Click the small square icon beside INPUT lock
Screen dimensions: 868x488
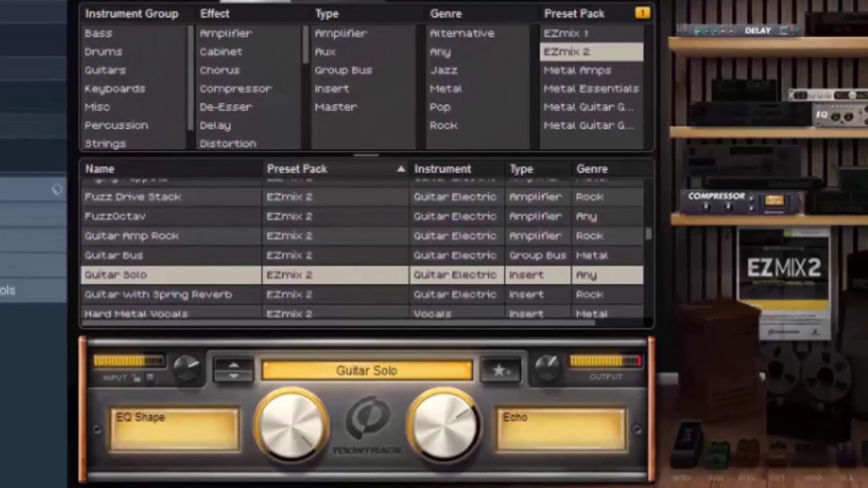tap(150, 378)
